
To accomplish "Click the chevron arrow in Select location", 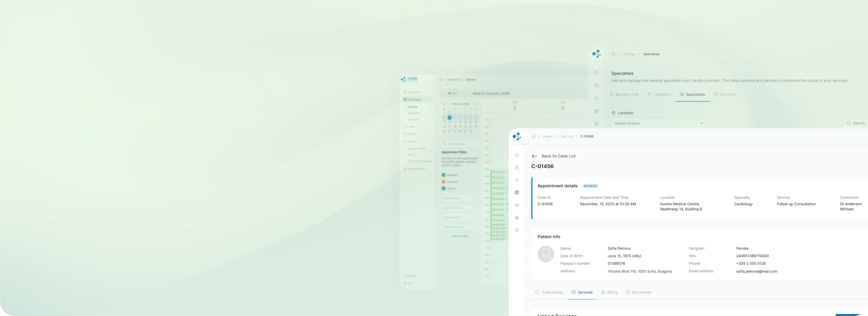I will (701, 123).
